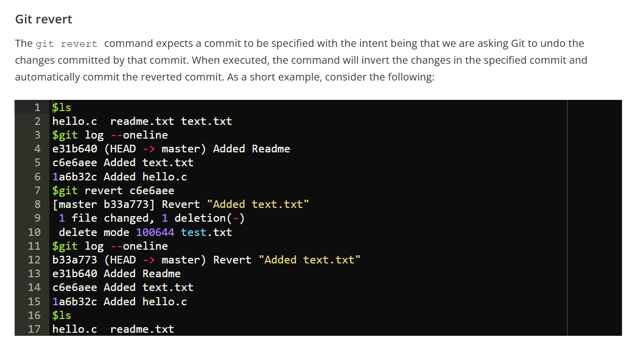Image resolution: width=644 pixels, height=345 pixels.
Task: Click line number 10 in the code gutter
Action: (34, 232)
